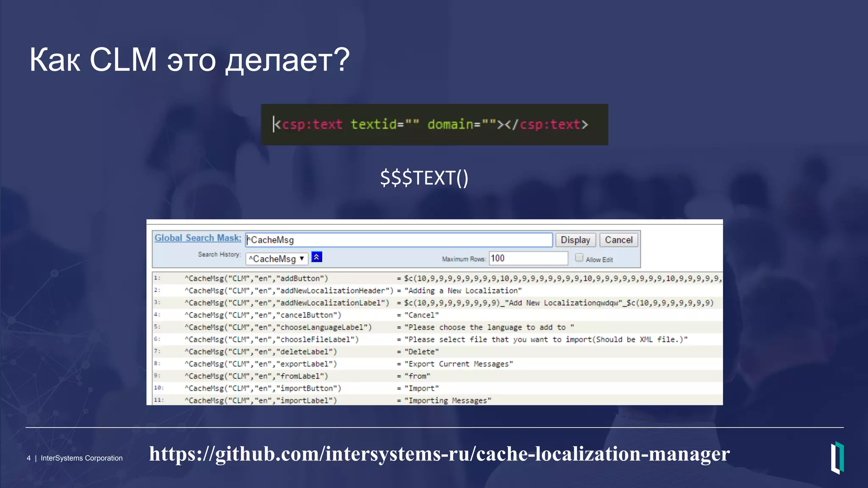The image size is (868, 488).
Task: Open the Search History ^CacheMsg dropdown
Action: click(277, 258)
